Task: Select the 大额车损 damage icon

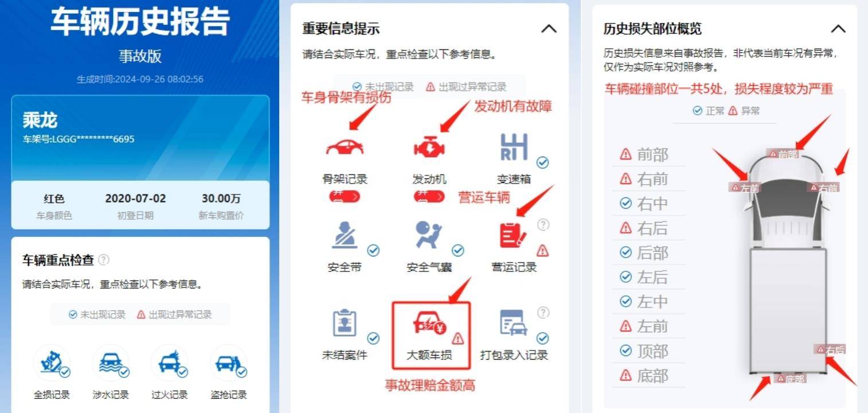Action: pyautogui.click(x=431, y=324)
